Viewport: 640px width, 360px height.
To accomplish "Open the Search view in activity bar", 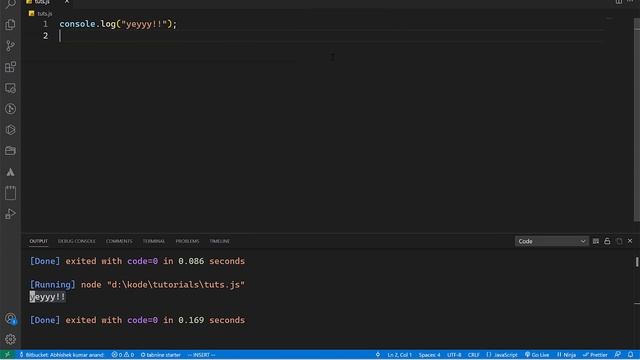I will pos(10,4).
